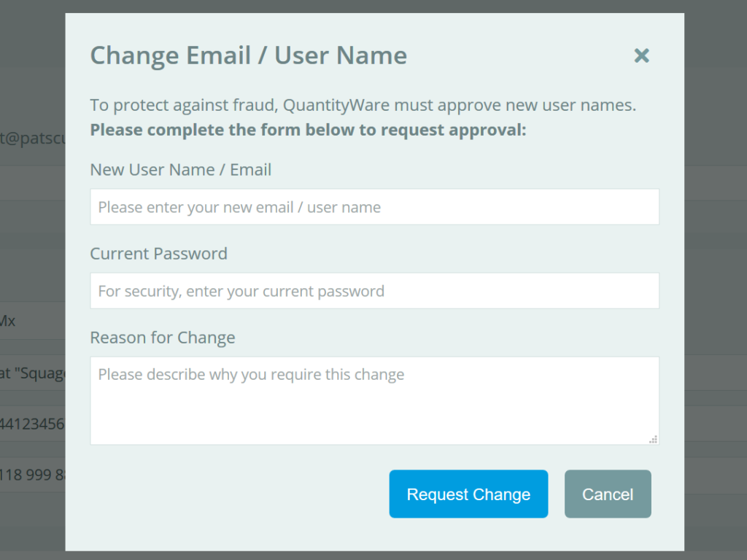The width and height of the screenshot is (747, 560).
Task: Grab the text area resize handle
Action: point(653,440)
